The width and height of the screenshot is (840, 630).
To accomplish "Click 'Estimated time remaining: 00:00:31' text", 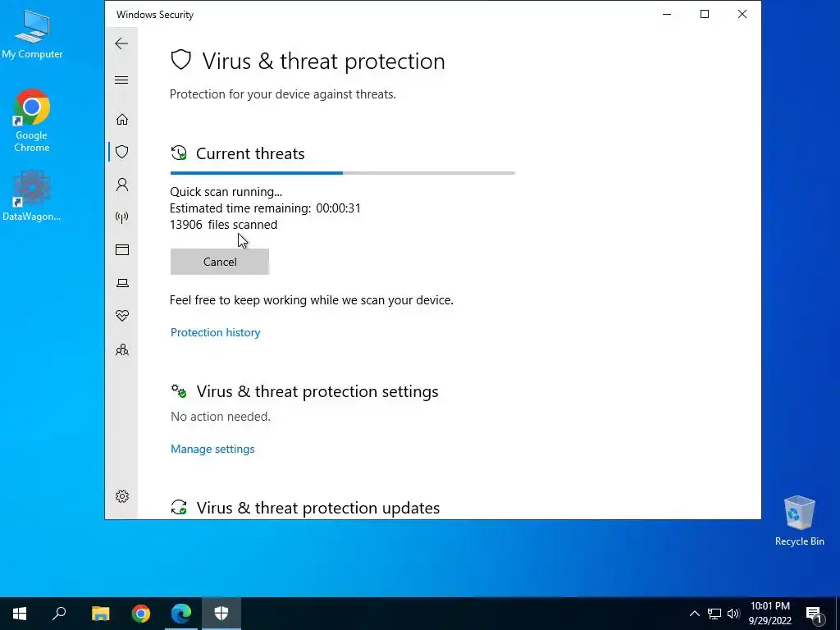I will coord(265,208).
